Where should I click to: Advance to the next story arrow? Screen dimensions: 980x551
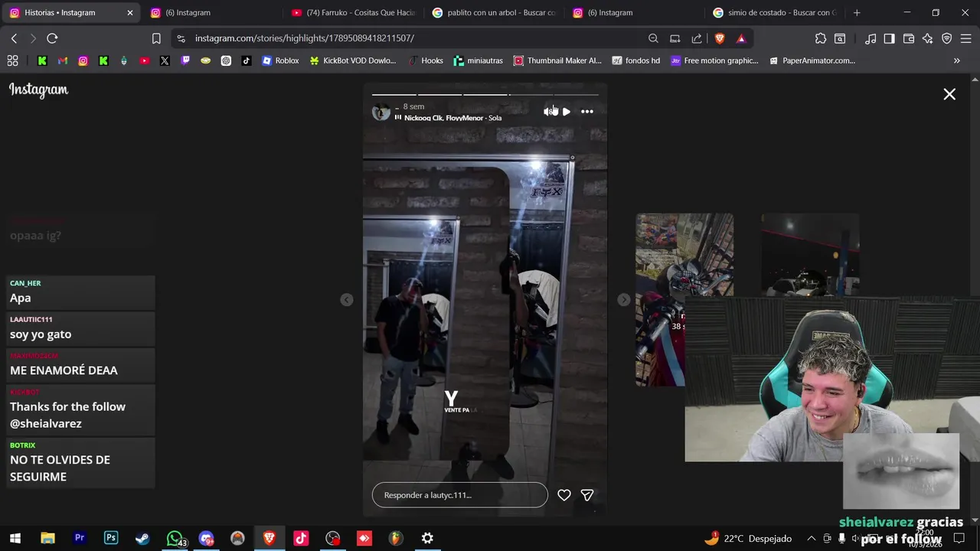click(x=624, y=300)
